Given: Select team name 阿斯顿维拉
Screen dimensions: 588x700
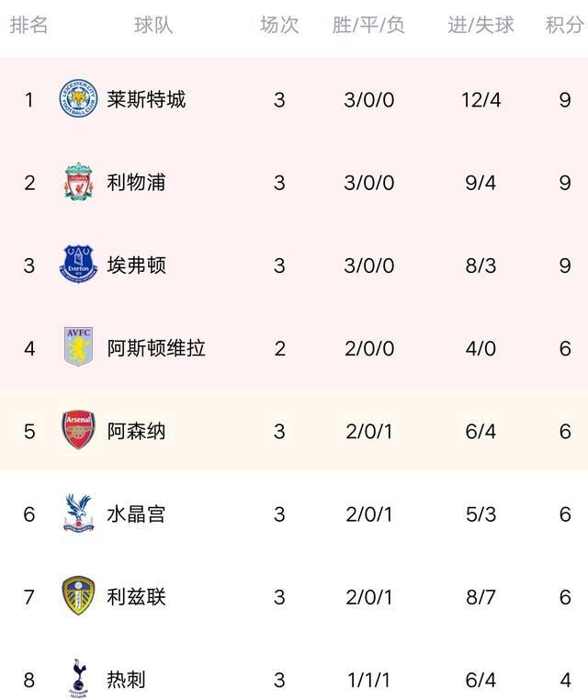Looking at the screenshot, I should 156,348.
